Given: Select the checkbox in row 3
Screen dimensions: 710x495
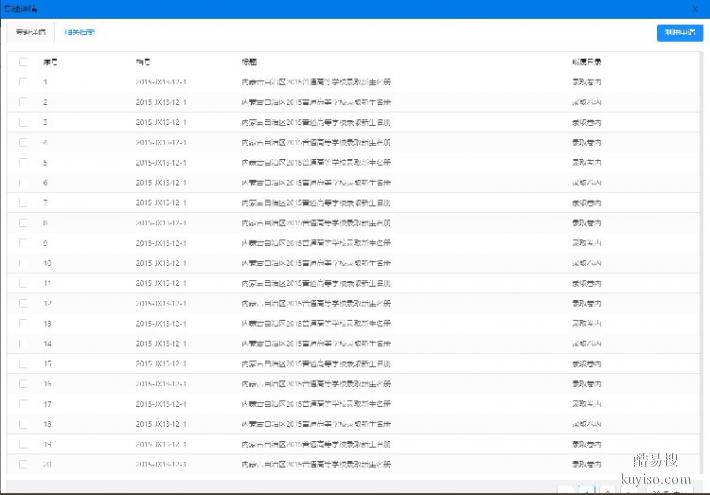Looking at the screenshot, I should 23,122.
